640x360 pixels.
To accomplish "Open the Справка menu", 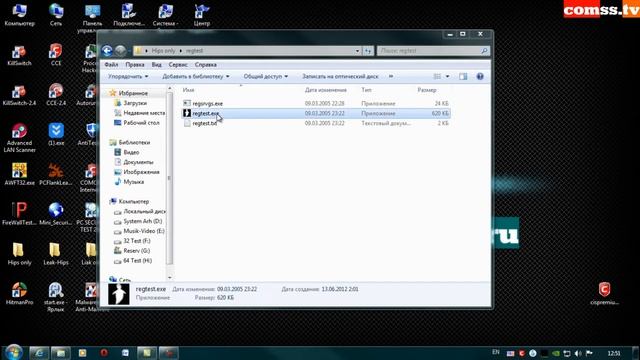I will [x=205, y=65].
